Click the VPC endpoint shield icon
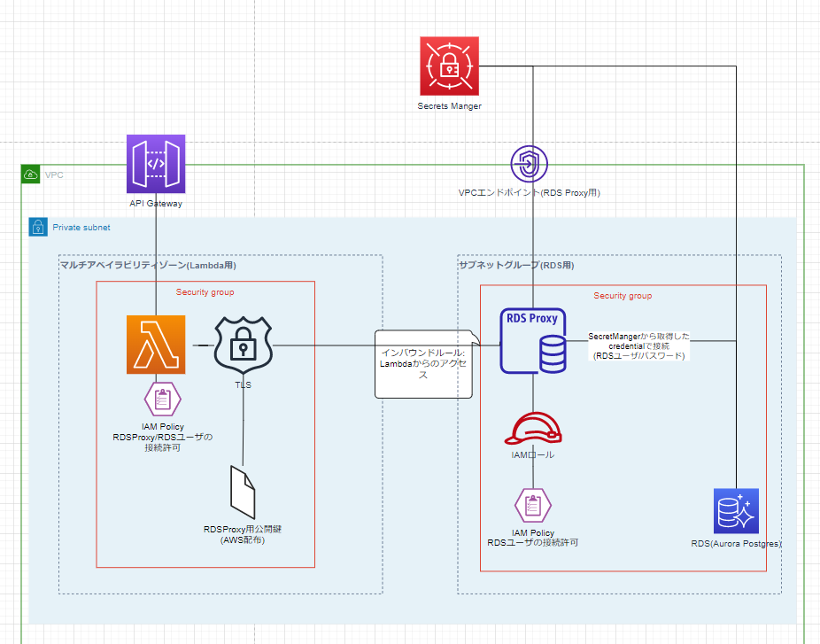820x644 pixels. point(530,164)
